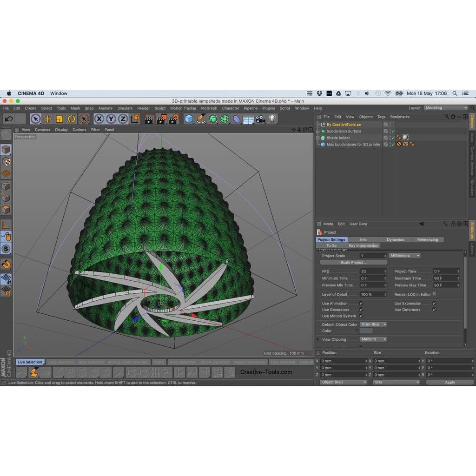Viewport: 476px width, 476px height.
Task: Open the Millimeters unit dropdown
Action: click(404, 256)
